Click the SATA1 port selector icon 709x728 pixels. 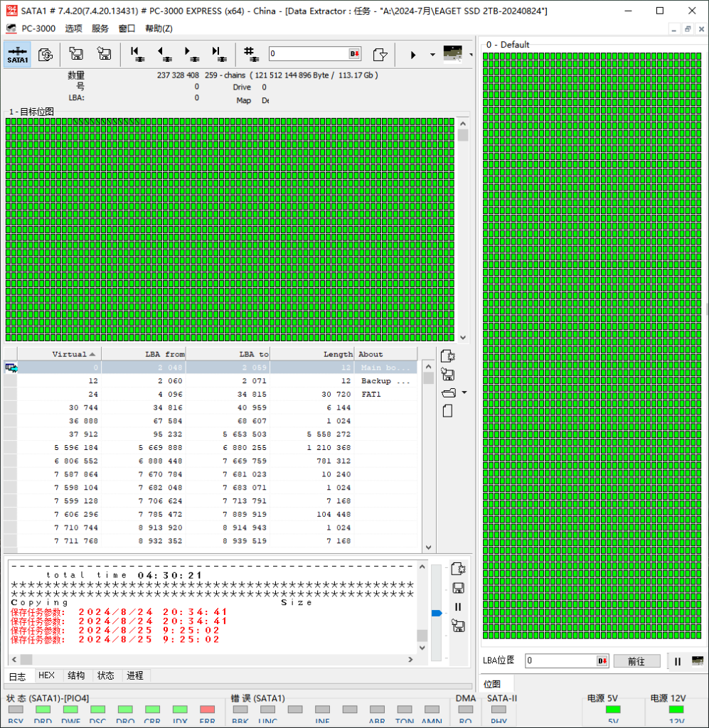click(18, 54)
